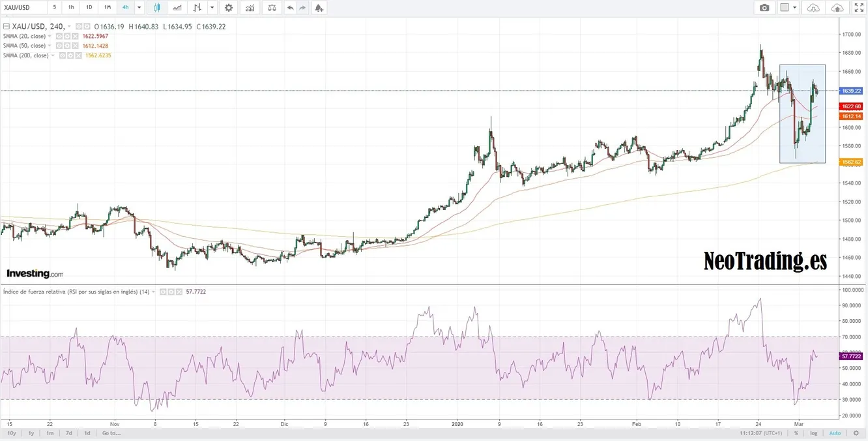Create an alert with the bell icon
Screen dimensions: 868x441
point(318,8)
